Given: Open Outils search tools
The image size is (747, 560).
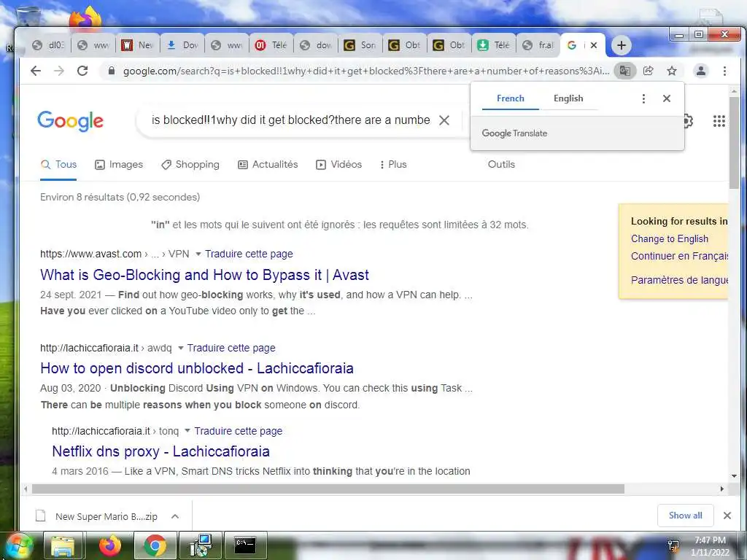Looking at the screenshot, I should click(501, 164).
